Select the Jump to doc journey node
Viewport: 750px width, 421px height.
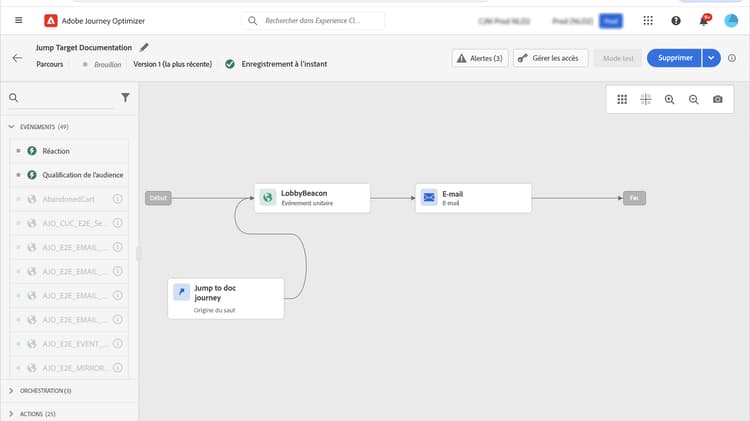pyautogui.click(x=226, y=299)
